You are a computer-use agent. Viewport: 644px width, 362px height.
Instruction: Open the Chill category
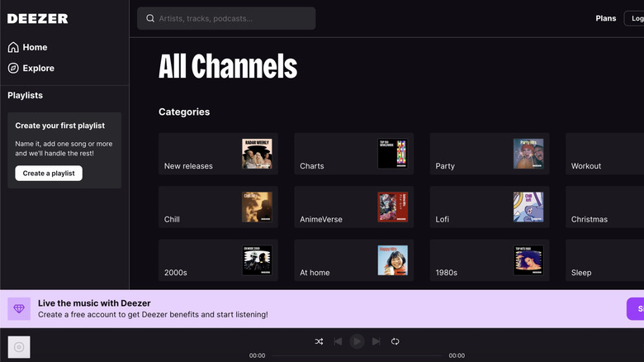pos(218,207)
